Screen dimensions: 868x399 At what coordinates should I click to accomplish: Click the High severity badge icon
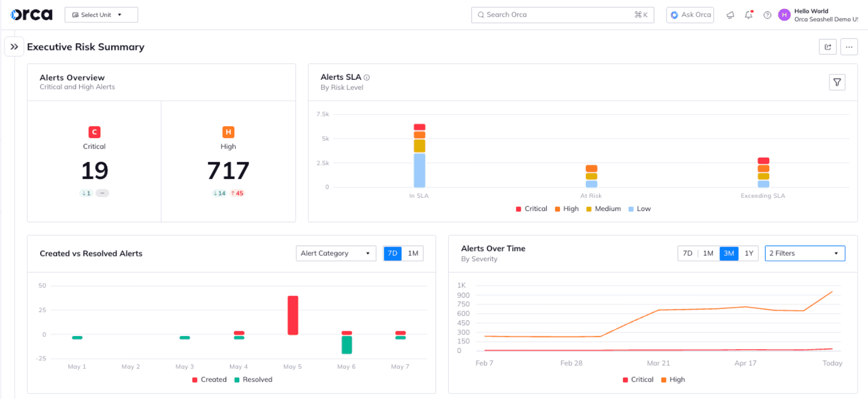228,132
